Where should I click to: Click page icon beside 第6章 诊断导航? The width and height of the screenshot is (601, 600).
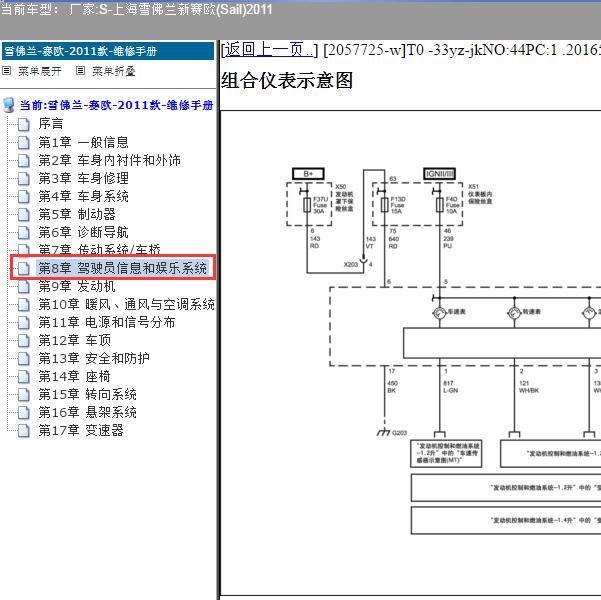tap(24, 233)
